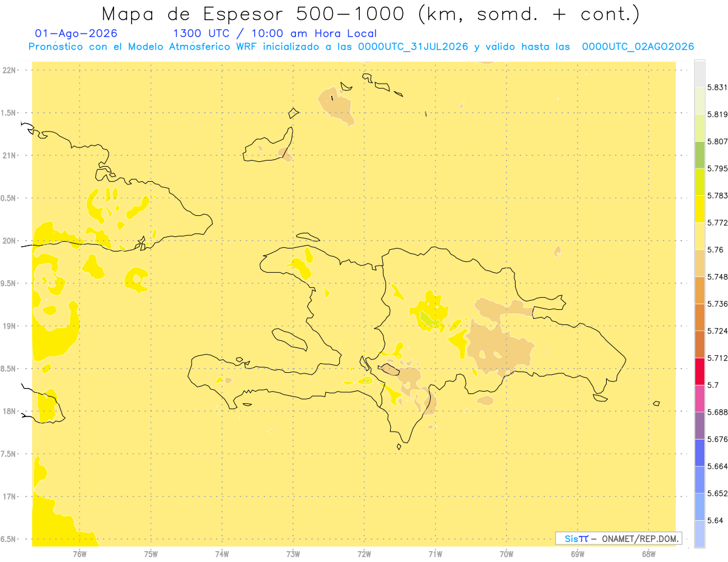728x562 pixels.
Task: Select the blue 5.664–5.676 colorbar swatch
Action: point(699,453)
